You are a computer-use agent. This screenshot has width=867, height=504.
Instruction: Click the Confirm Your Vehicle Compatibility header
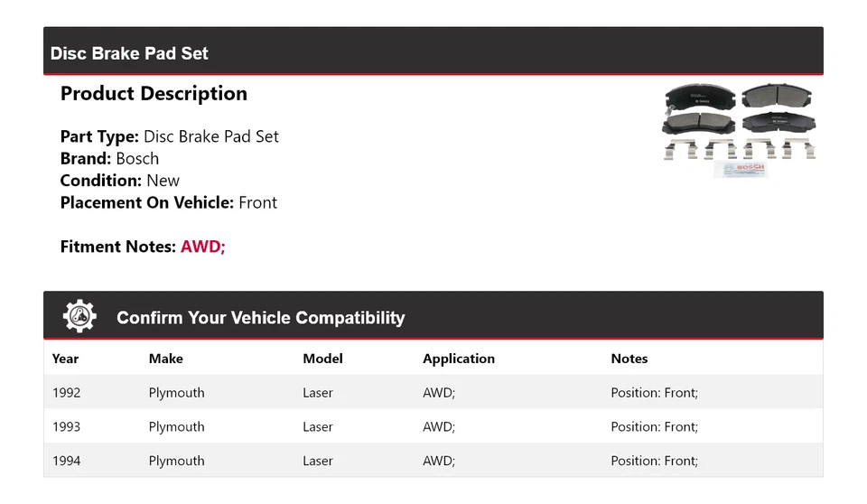point(260,318)
